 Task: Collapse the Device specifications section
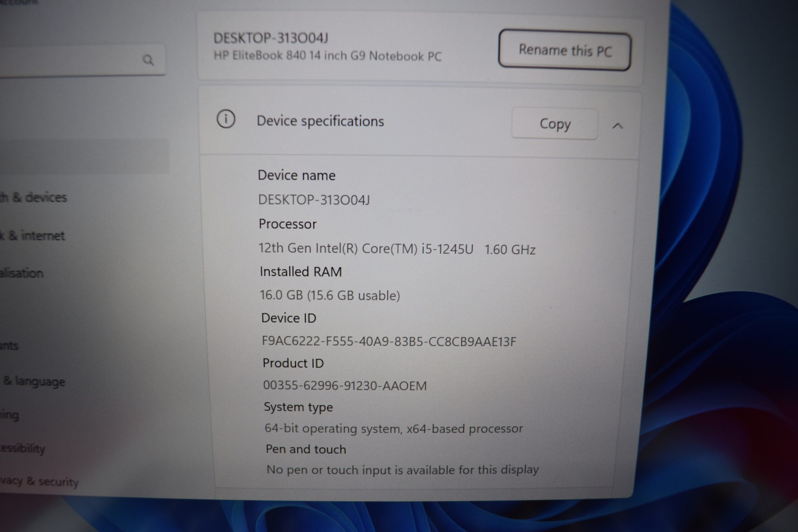coord(618,126)
